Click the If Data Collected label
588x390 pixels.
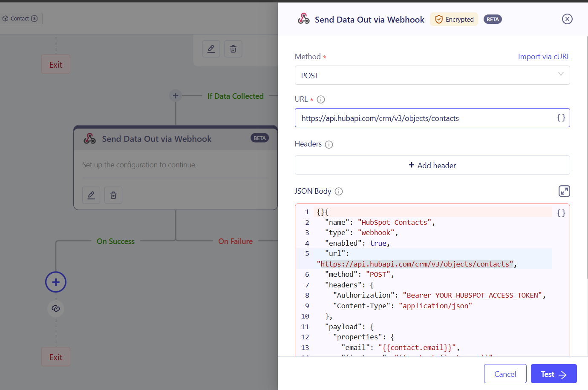236,96
